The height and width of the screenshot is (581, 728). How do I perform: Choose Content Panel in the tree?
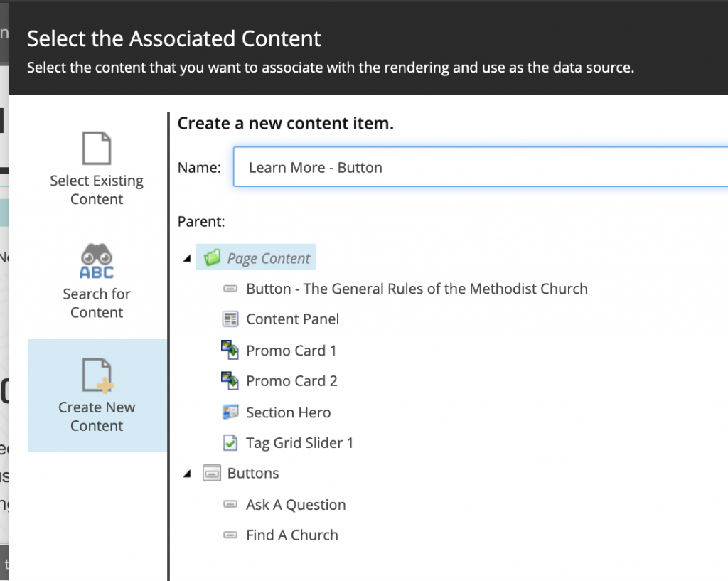click(292, 319)
